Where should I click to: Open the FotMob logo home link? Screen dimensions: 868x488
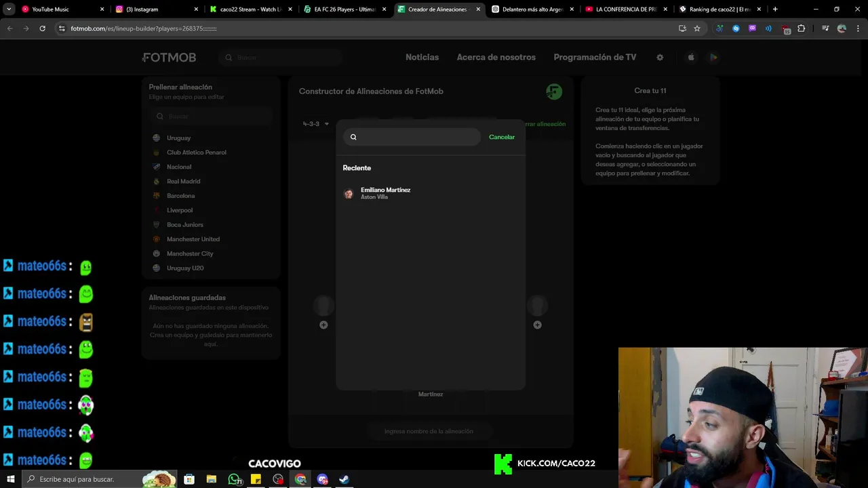(169, 58)
